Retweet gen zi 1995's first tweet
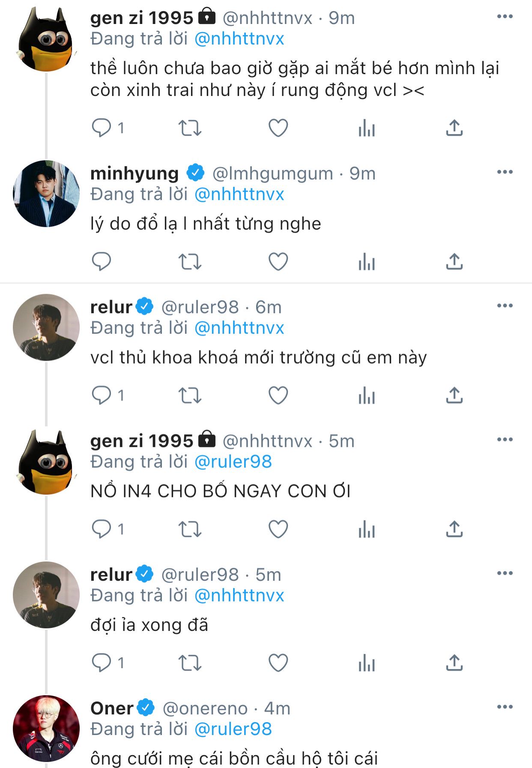Screen dimensions: 532x768 pos(190,128)
